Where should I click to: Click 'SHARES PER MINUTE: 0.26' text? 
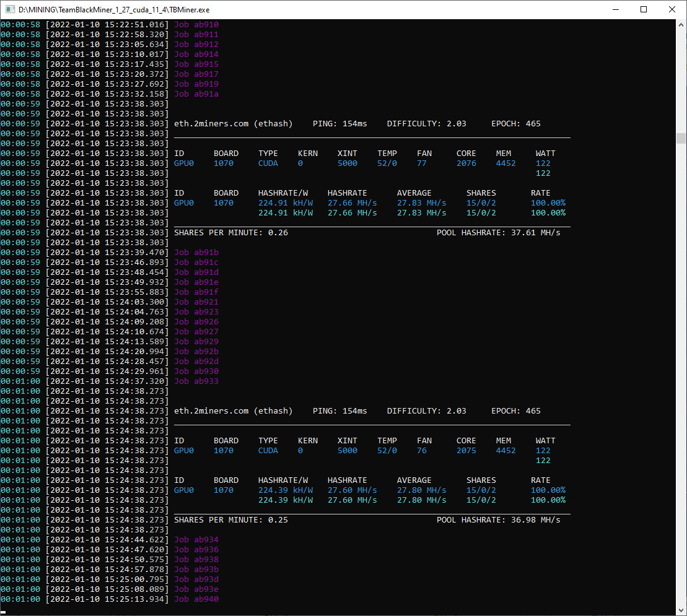(231, 233)
